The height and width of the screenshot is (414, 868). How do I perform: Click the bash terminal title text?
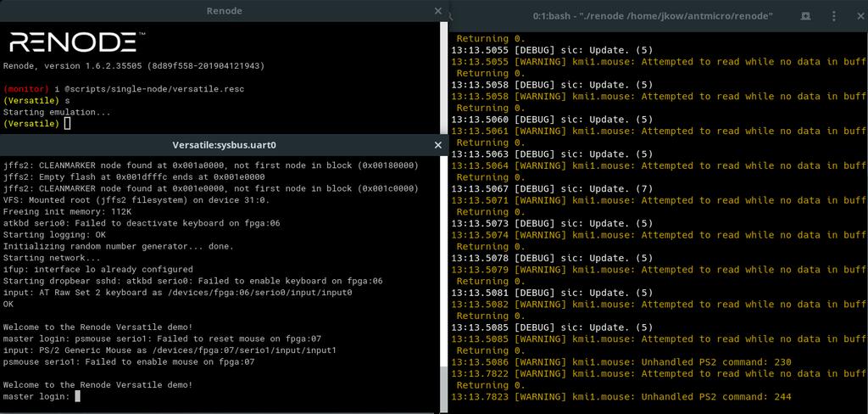(653, 17)
